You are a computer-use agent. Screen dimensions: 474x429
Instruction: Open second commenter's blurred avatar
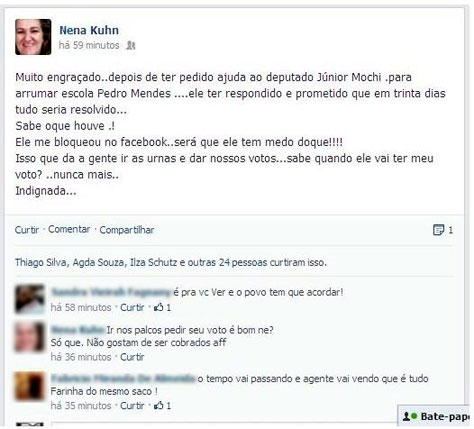coord(30,337)
